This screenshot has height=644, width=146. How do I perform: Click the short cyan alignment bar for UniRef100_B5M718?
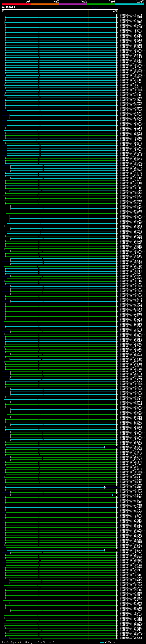point(56,447)
